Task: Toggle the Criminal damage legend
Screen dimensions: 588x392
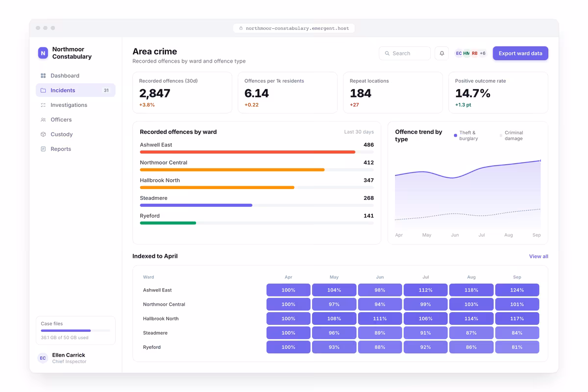Action: (511, 136)
